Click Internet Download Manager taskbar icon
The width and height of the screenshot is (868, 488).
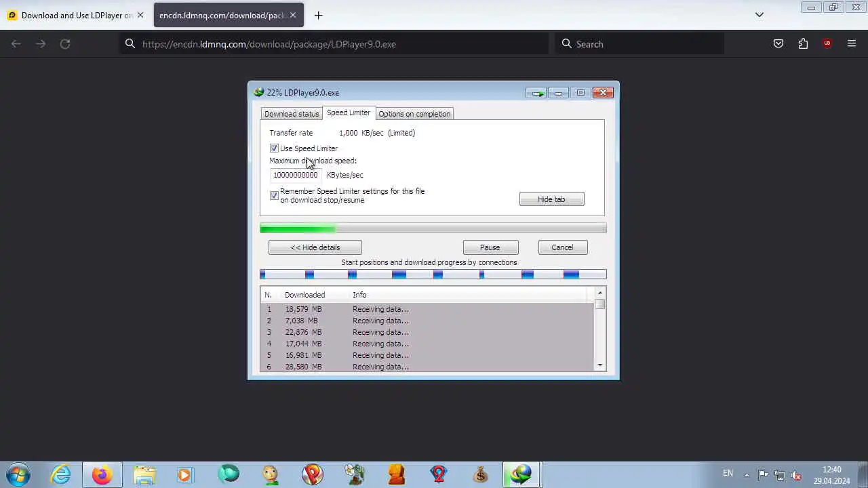[x=521, y=474]
